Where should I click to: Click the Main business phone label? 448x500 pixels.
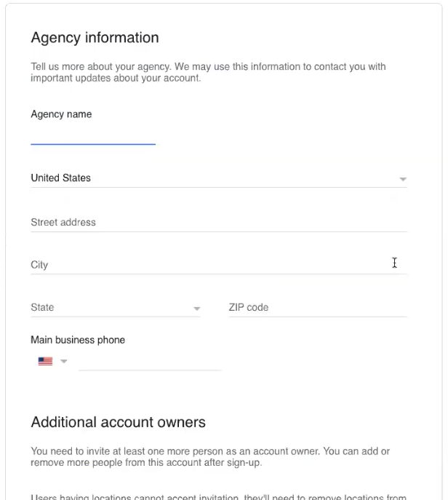click(x=78, y=340)
